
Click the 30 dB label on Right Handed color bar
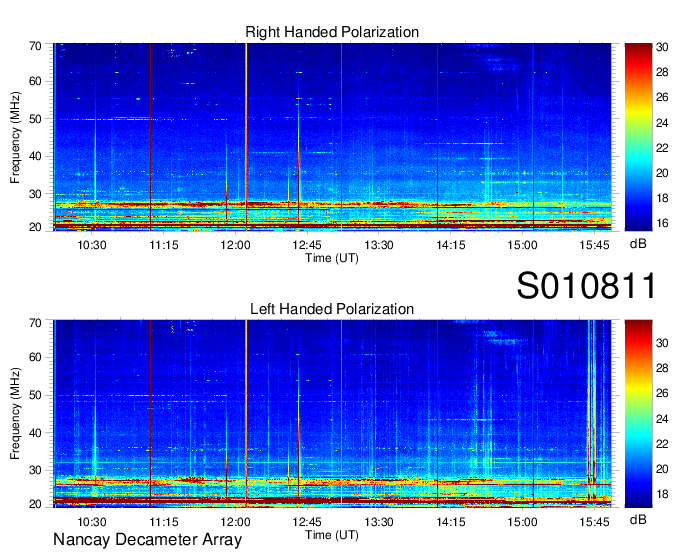(x=662, y=47)
